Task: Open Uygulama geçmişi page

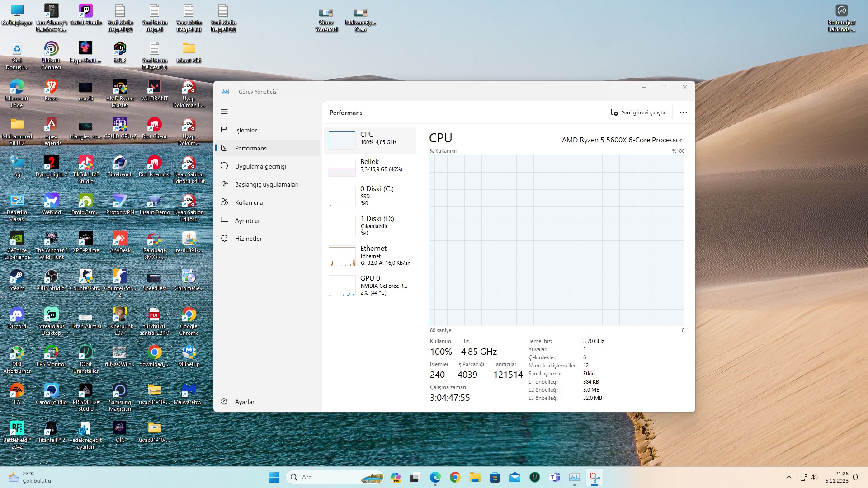Action: pos(260,166)
